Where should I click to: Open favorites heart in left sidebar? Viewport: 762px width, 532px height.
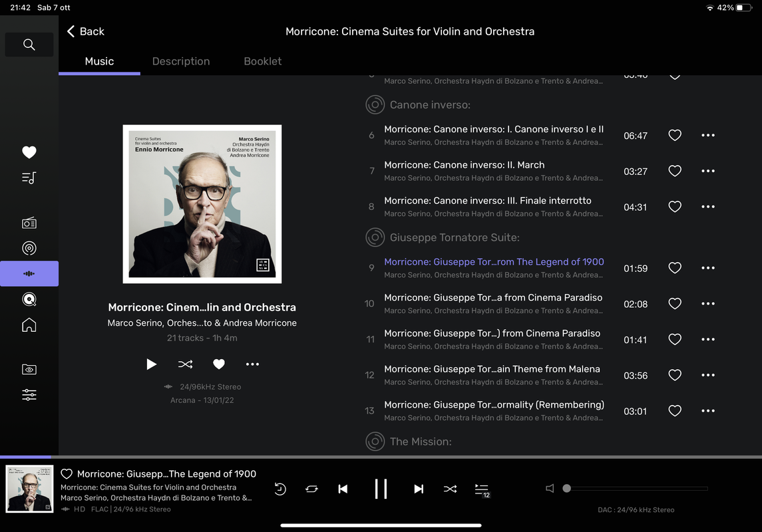pyautogui.click(x=29, y=152)
